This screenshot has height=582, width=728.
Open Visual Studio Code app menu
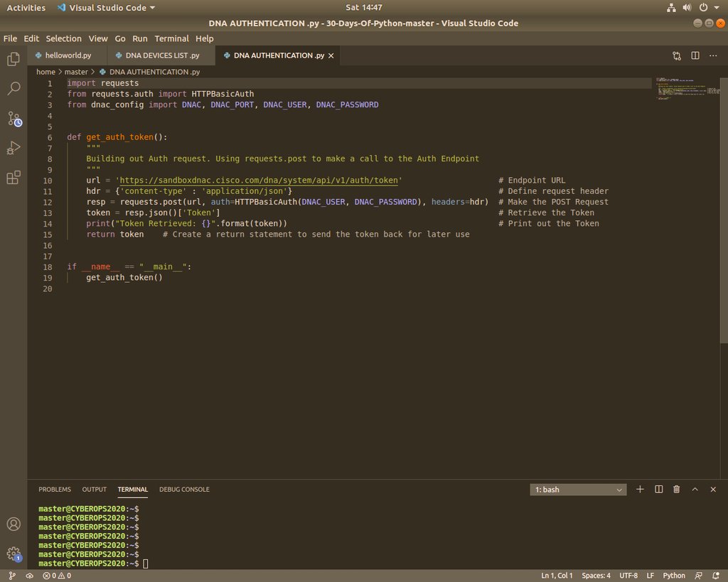pos(107,8)
